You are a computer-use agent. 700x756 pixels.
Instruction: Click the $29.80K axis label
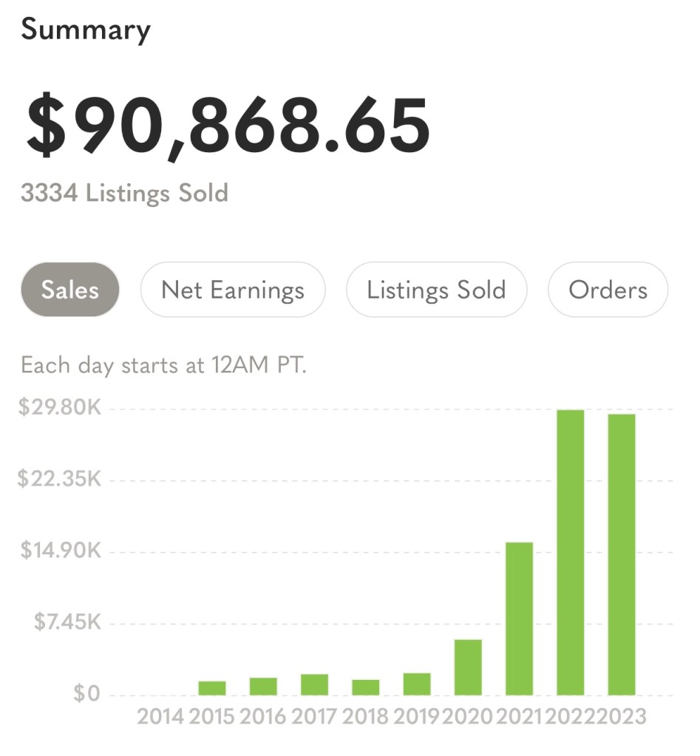point(60,407)
